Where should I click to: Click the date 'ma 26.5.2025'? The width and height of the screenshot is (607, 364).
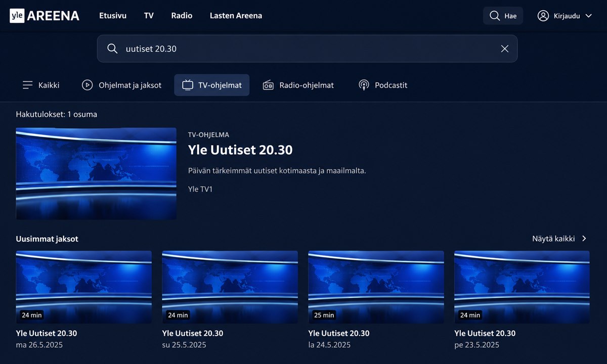[39, 345]
